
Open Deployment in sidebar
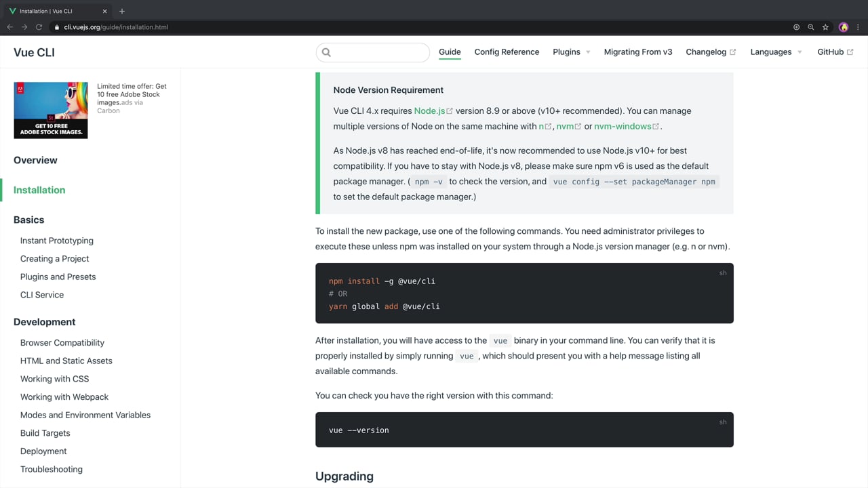(x=43, y=451)
